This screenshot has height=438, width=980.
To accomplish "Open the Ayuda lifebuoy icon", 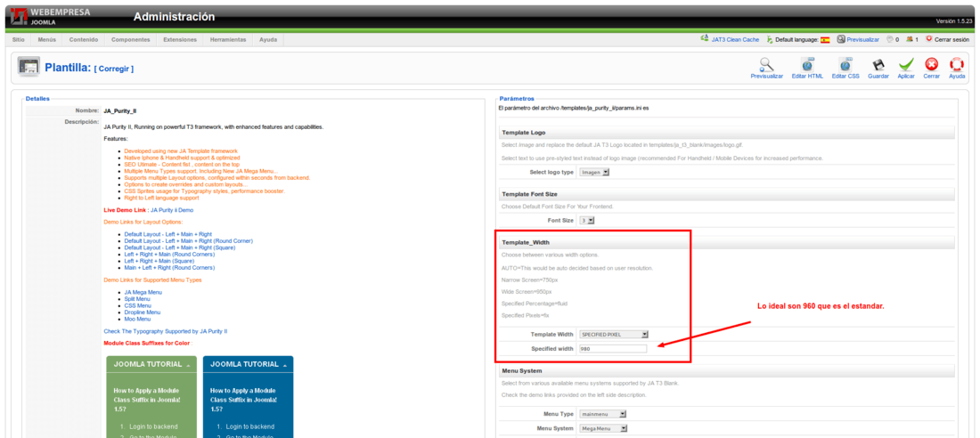I will (957, 64).
